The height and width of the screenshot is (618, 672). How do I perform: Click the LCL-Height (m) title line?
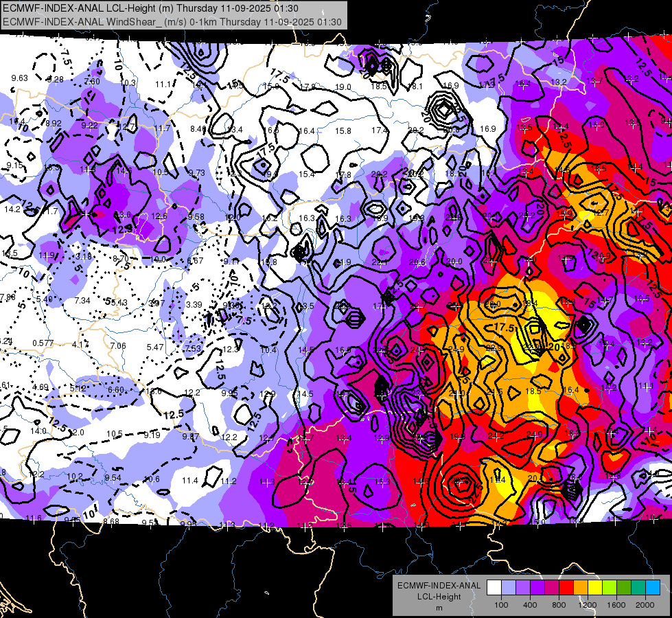150,8
